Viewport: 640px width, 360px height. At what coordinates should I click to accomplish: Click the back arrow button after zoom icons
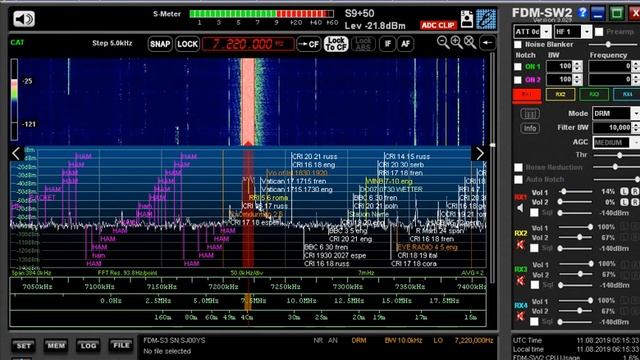(487, 42)
